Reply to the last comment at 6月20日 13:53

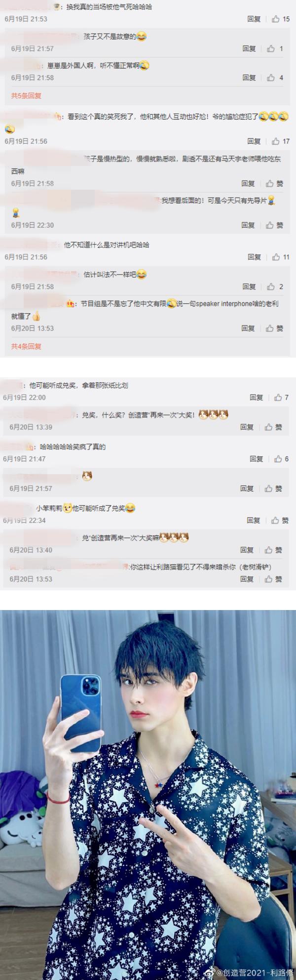pos(247,579)
